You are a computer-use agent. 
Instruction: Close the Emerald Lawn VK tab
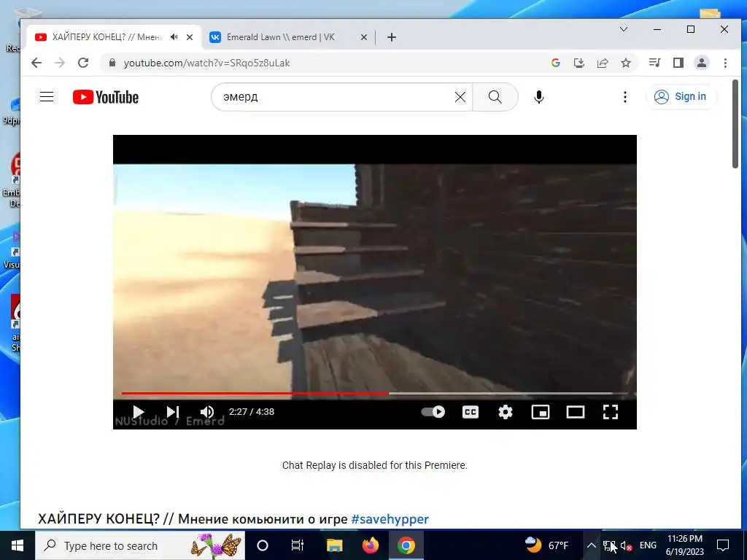pos(363,37)
